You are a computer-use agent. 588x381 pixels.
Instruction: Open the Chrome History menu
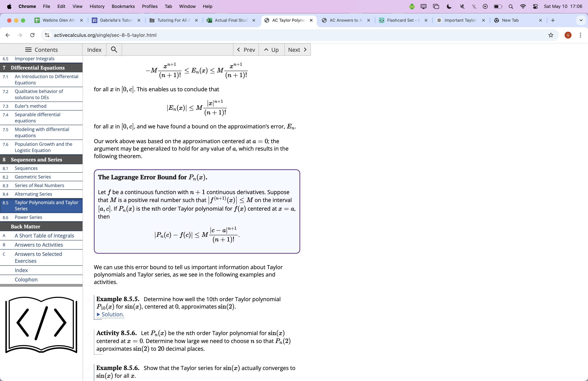pos(97,6)
